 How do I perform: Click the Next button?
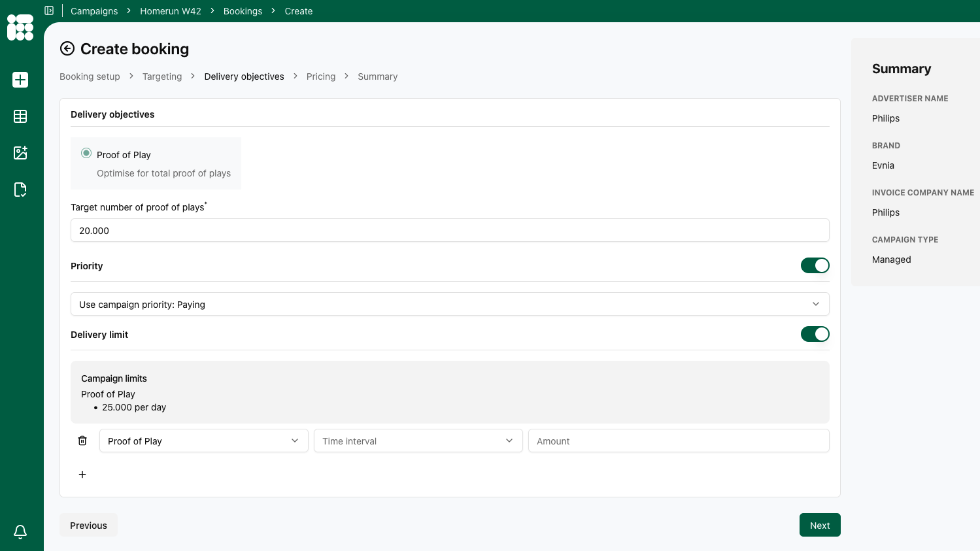[820, 525]
